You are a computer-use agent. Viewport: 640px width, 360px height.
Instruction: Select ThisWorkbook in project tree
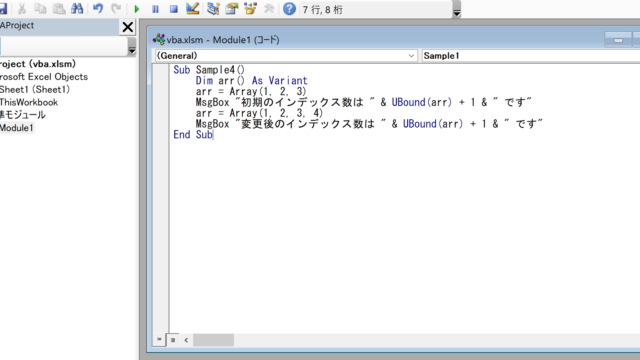click(29, 102)
